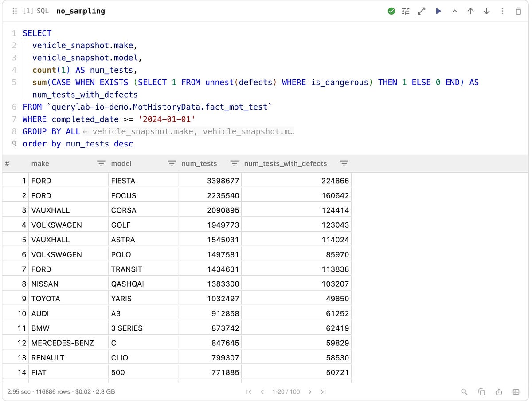Click the GROUP BY ALL inline expansion hint

188,131
